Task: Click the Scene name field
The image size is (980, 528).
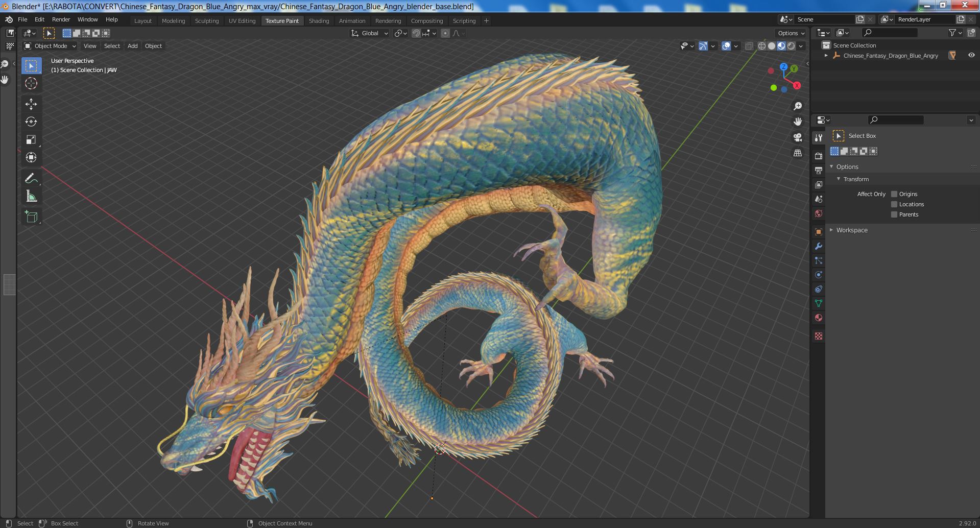Action: pos(825,19)
